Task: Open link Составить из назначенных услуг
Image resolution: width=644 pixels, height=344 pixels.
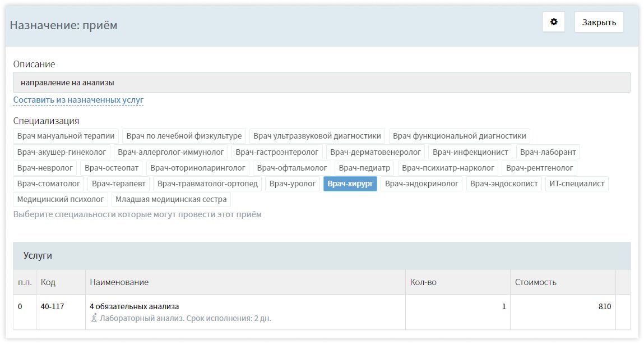Action: (78, 100)
